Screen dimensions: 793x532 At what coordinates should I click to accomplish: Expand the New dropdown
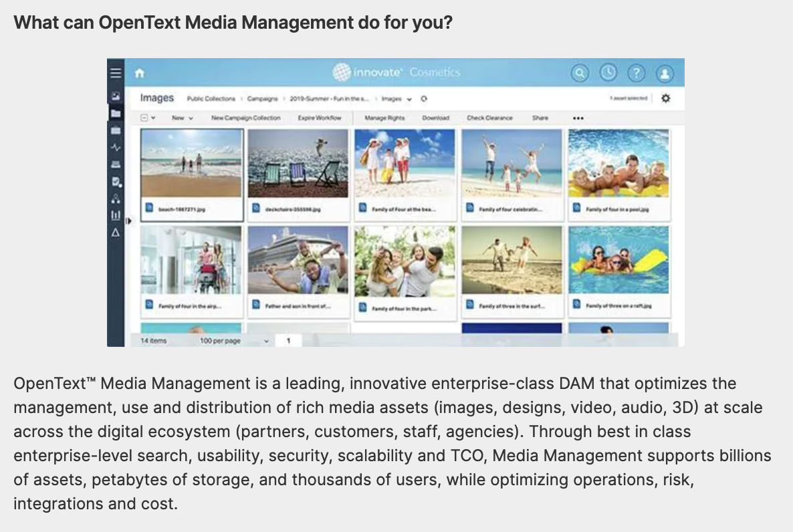[182, 118]
